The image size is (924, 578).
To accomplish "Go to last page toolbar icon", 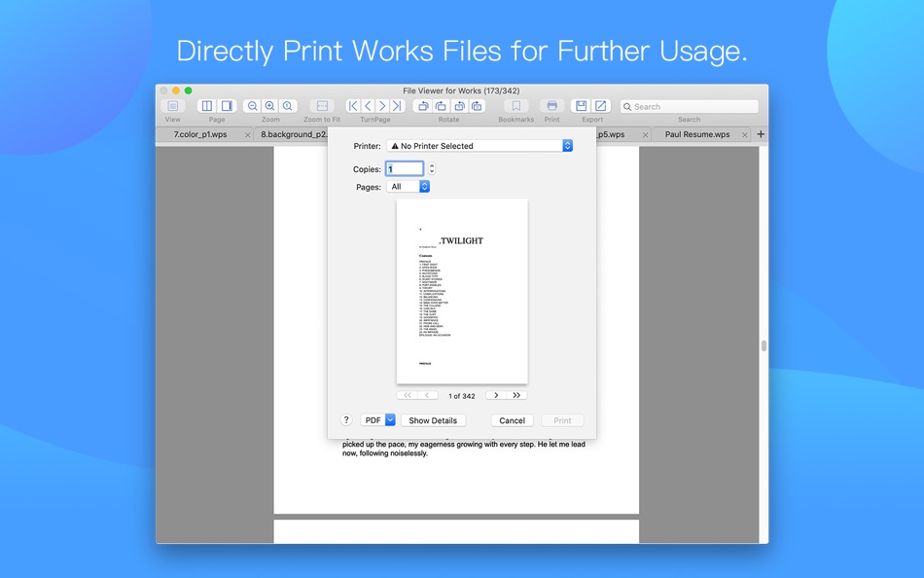I will (x=397, y=106).
